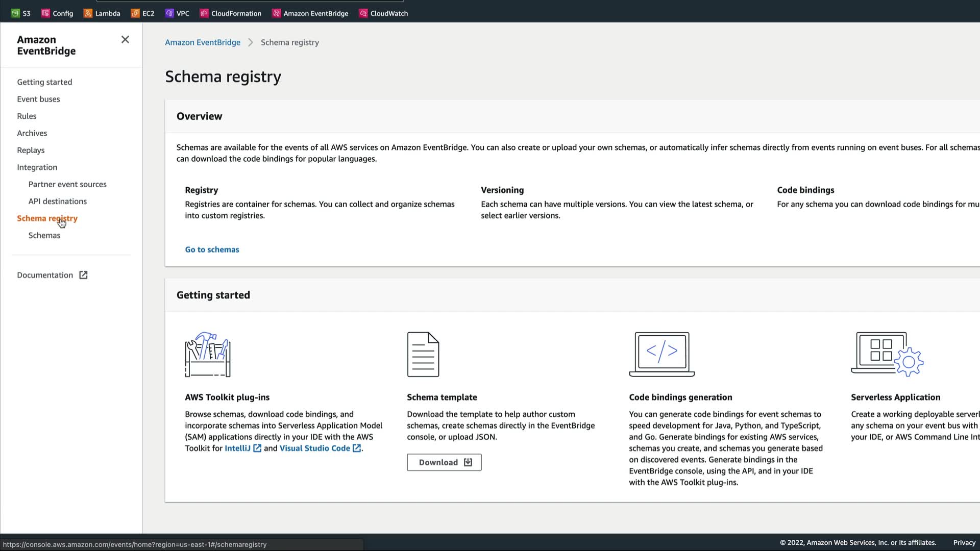Click the Amazon EventBridge favorites bar icon
This screenshot has height=551, width=980.
point(276,13)
